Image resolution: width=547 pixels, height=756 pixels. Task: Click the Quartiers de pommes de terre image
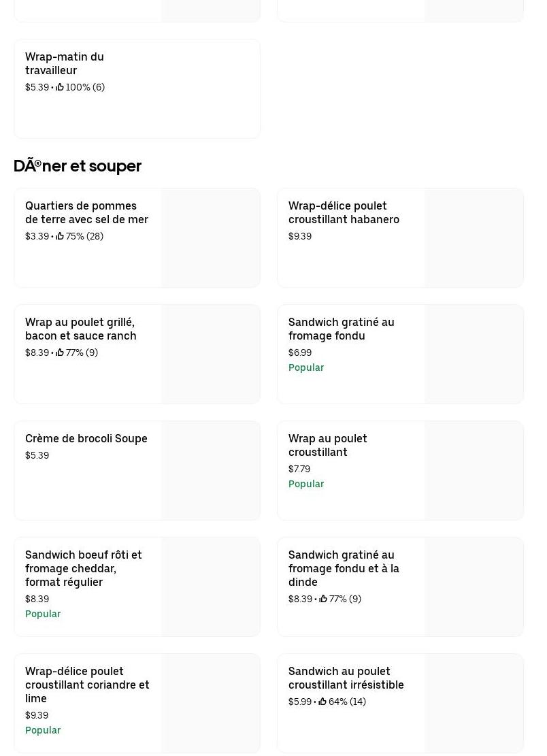click(210, 237)
